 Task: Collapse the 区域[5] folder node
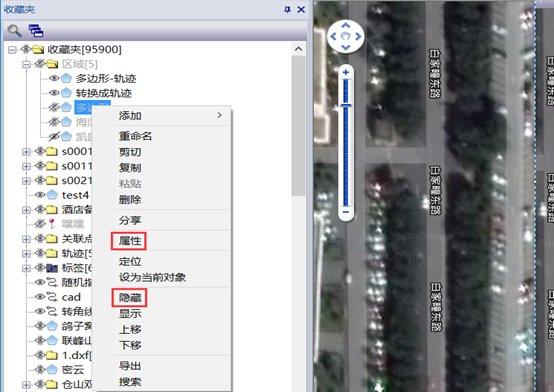[x=26, y=64]
